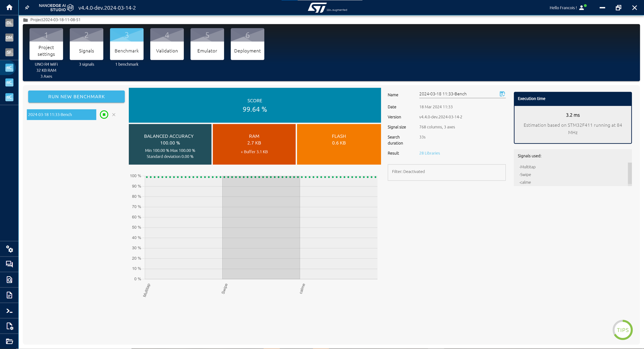644x349 pixels.
Task: Open the DL project sidebar icon
Action: [x=9, y=23]
